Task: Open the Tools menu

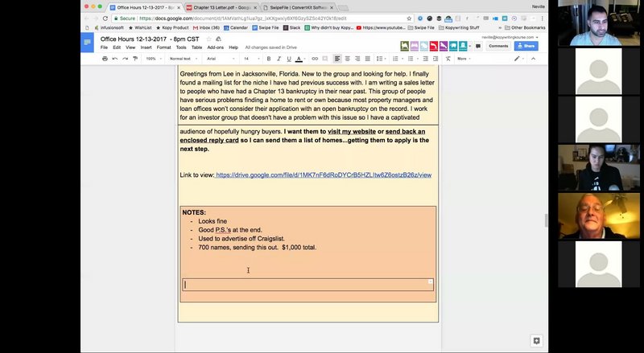Action: click(181, 47)
